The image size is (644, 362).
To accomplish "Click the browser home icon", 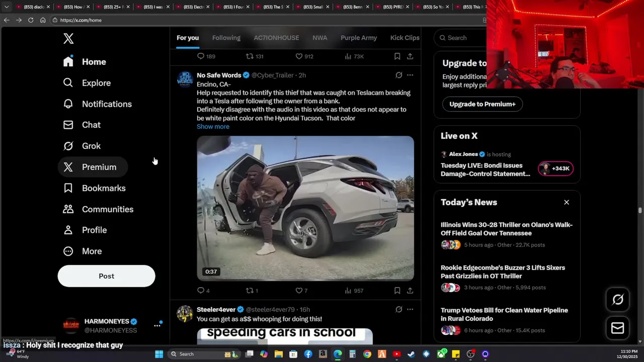I will 43,20.
